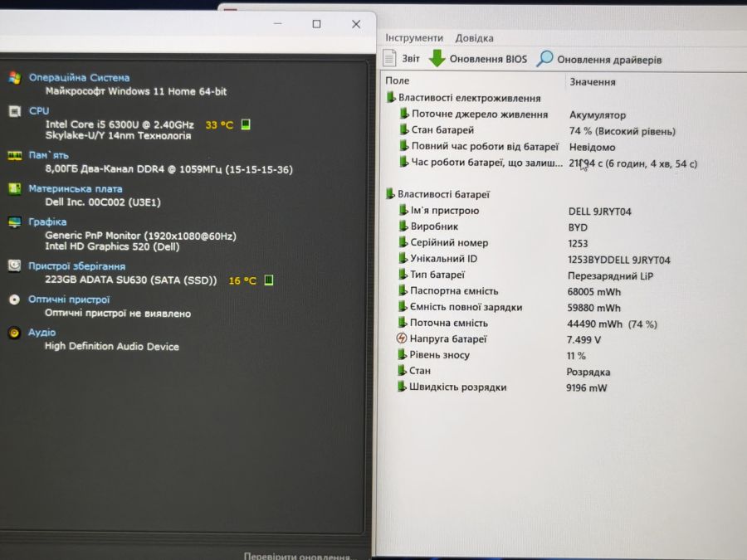Screen dimensions: 747x560
Task: Open the Інструменти menu in AIDA64
Action: (414, 37)
